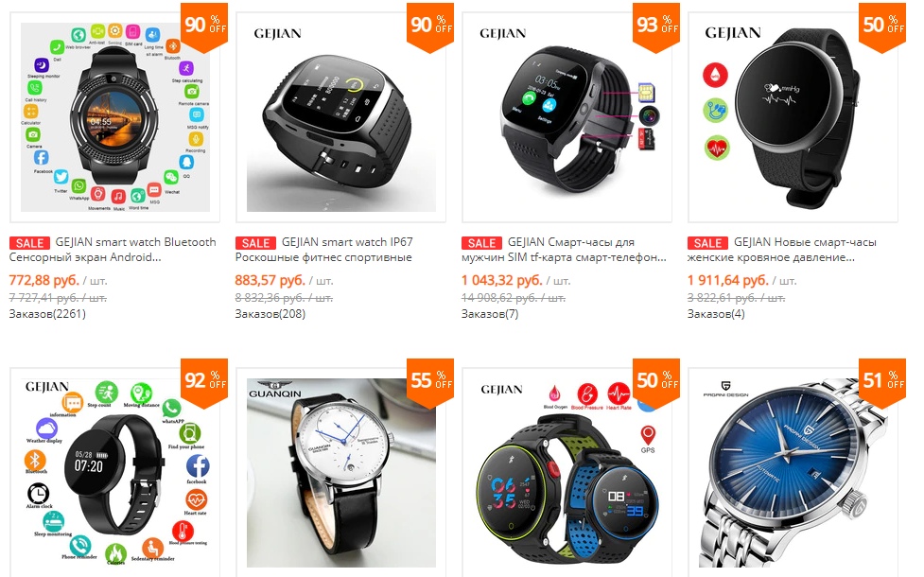Select the SIM card smartwatch product image
Viewport: 924px width, 577px height.
pos(567,116)
